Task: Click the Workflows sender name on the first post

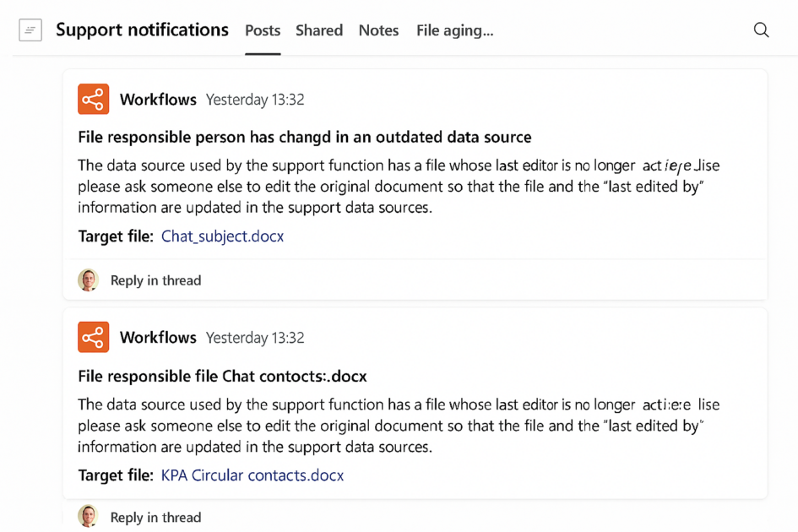Action: (x=158, y=100)
